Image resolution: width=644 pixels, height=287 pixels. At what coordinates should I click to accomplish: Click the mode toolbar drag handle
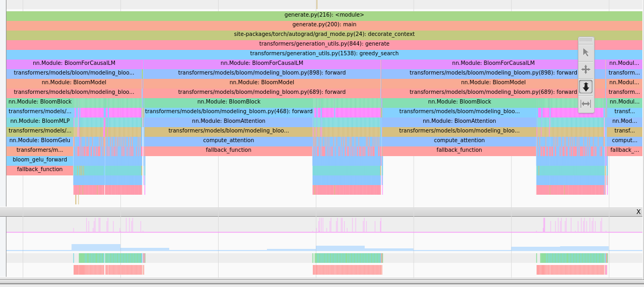[586, 40]
